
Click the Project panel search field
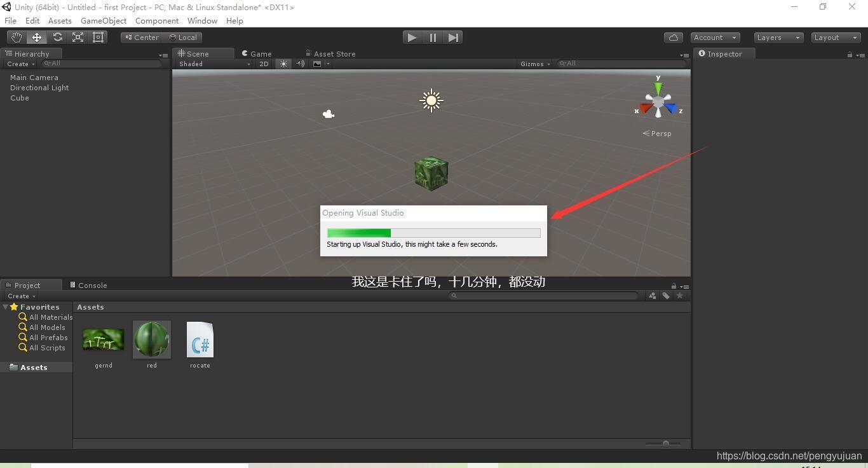543,296
